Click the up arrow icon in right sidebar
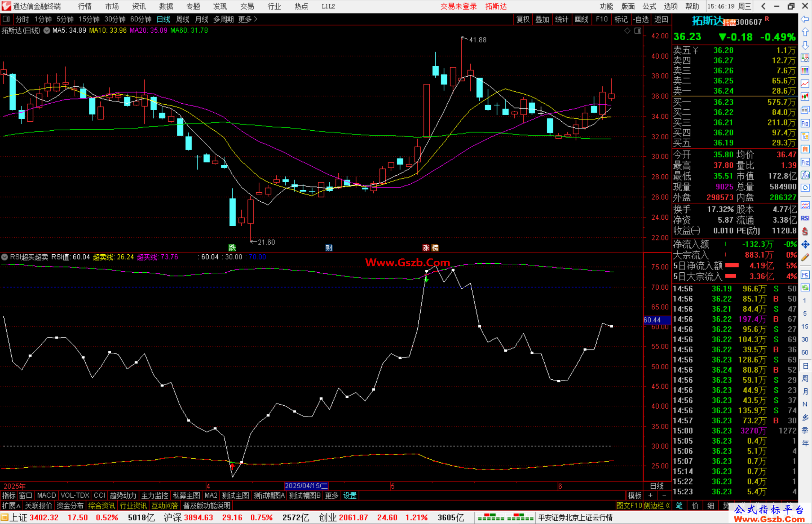The image size is (812, 524). 805,32
